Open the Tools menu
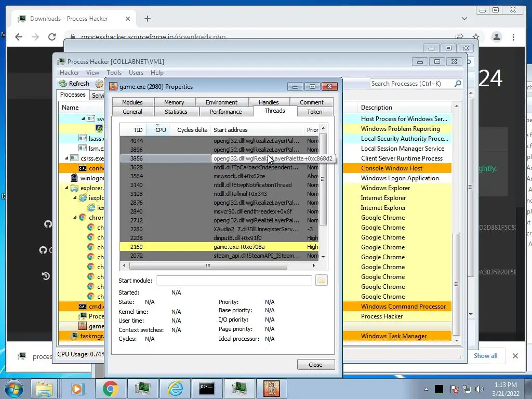532x399 pixels. (x=114, y=73)
